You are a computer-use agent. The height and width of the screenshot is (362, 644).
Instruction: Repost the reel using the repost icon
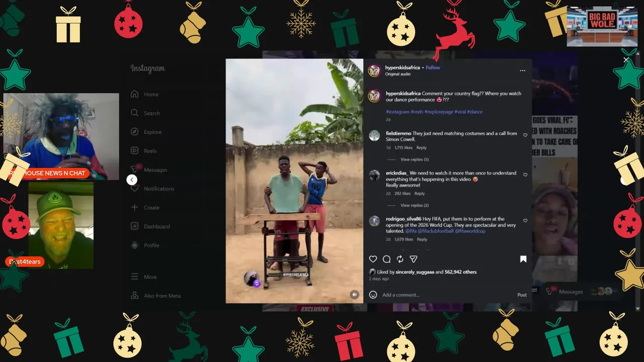click(400, 259)
